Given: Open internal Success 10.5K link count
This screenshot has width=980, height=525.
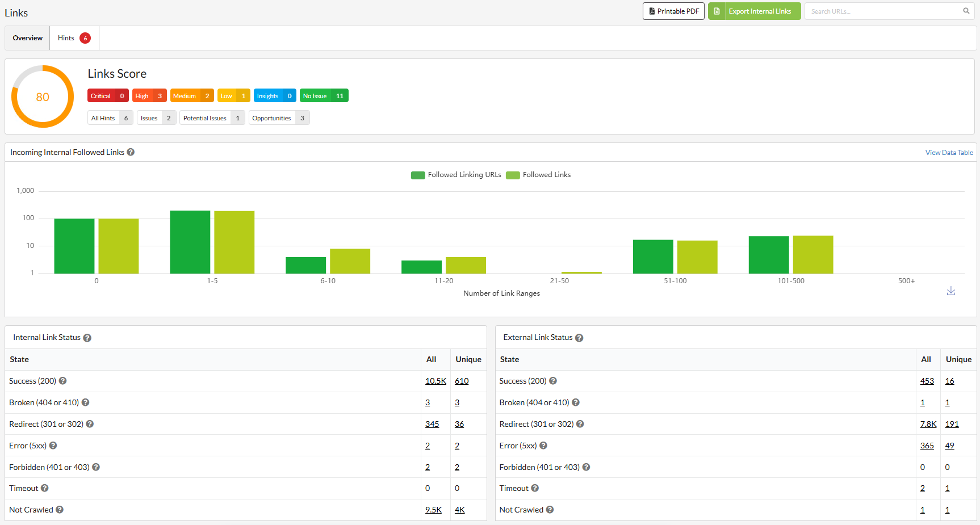Looking at the screenshot, I should 435,381.
